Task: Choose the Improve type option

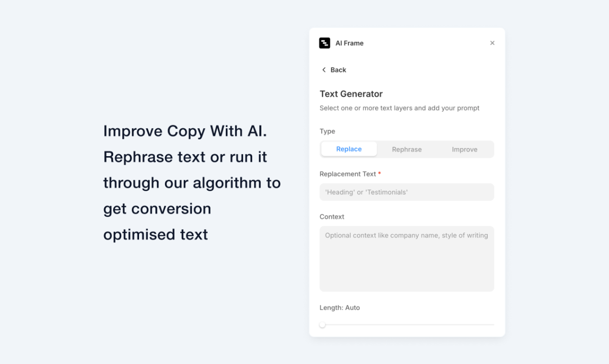Action: coord(465,149)
